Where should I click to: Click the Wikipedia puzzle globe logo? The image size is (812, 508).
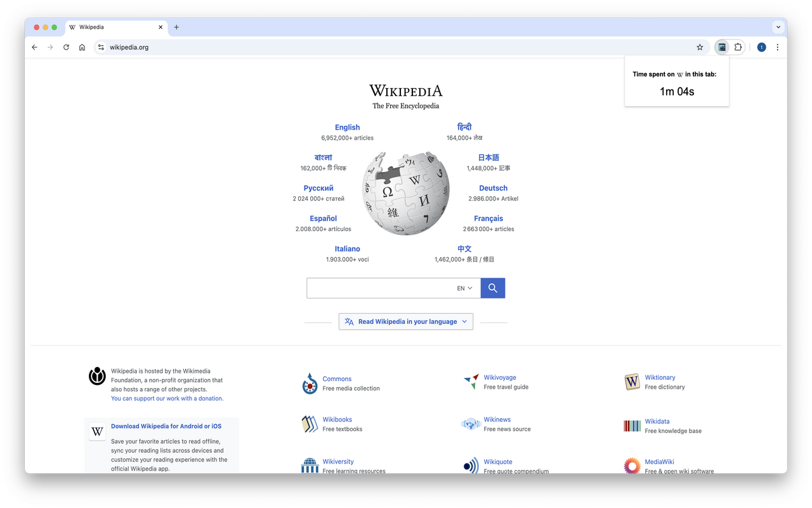coord(406,193)
